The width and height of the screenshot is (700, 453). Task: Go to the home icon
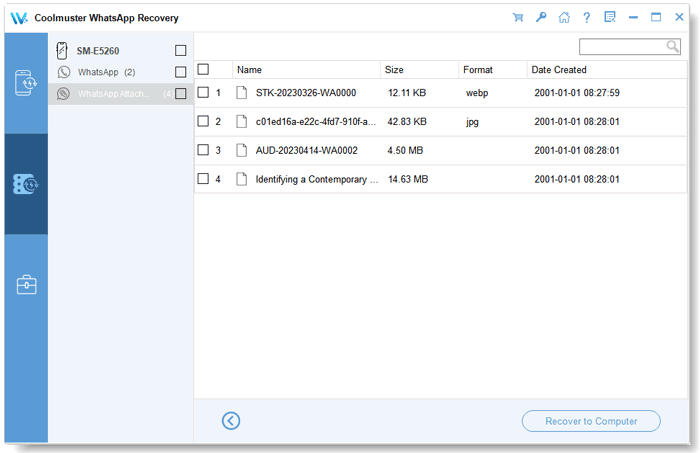pos(564,17)
